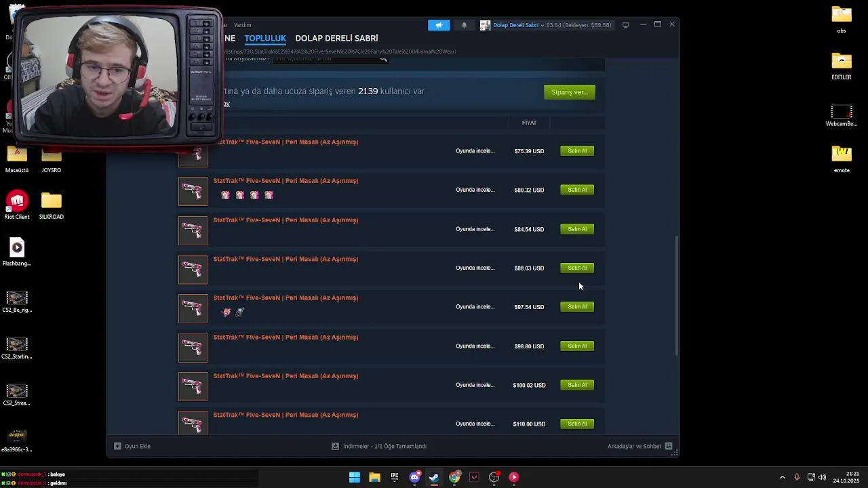This screenshot has height=488, width=868.
Task: Open item thumbnail of $84.54 listing
Action: [x=193, y=230]
